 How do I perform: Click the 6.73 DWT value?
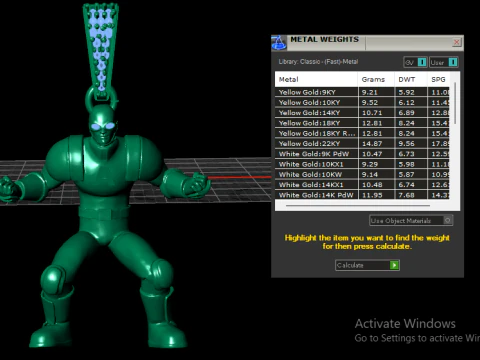(406, 154)
